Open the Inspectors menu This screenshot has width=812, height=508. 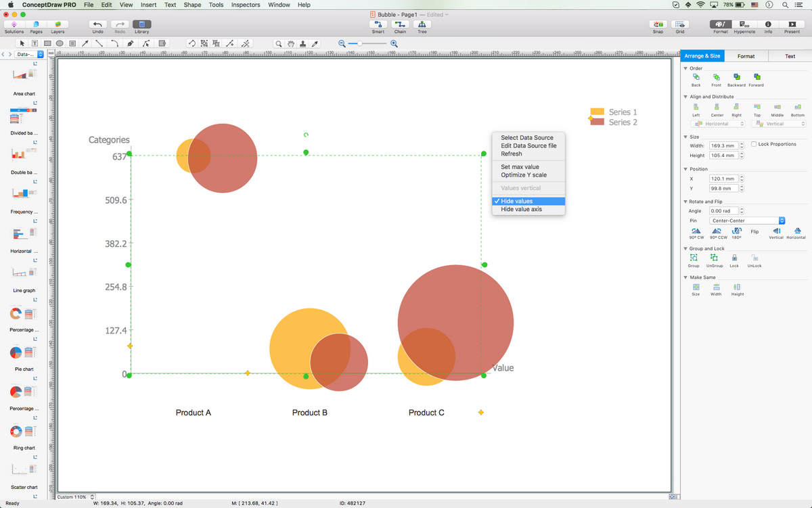point(245,5)
